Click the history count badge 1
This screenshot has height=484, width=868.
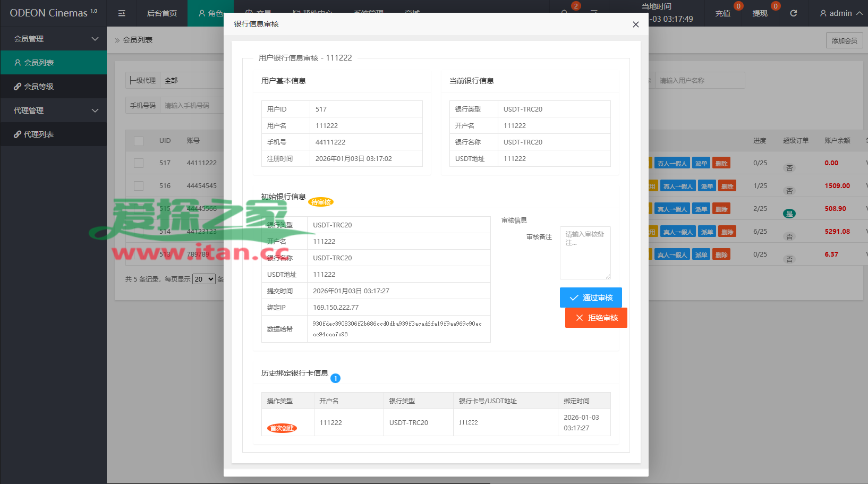(335, 378)
